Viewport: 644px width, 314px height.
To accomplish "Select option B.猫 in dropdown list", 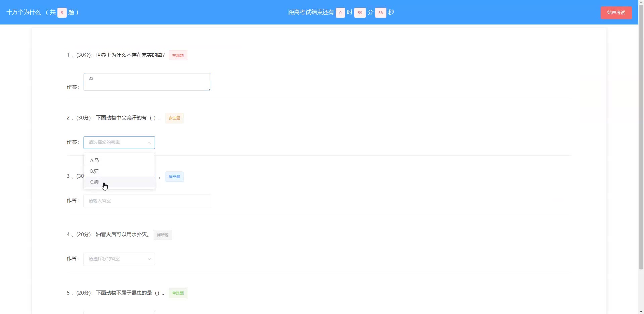I will pyautogui.click(x=119, y=171).
